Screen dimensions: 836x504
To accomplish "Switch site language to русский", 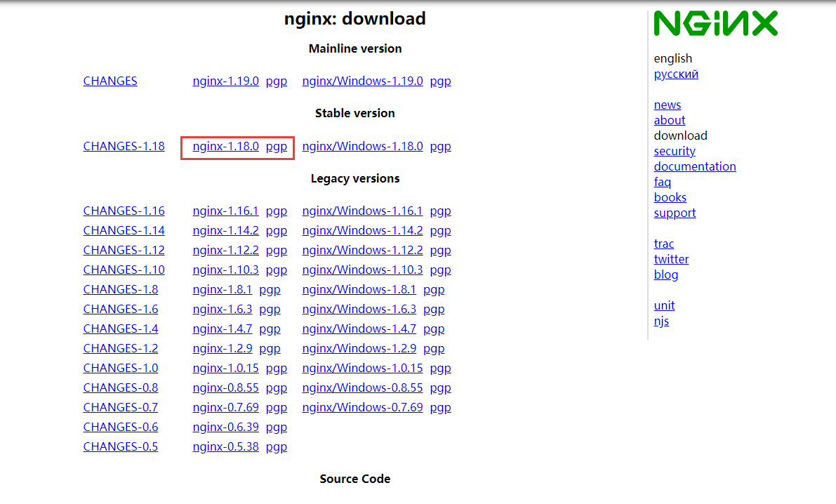I will coord(675,74).
